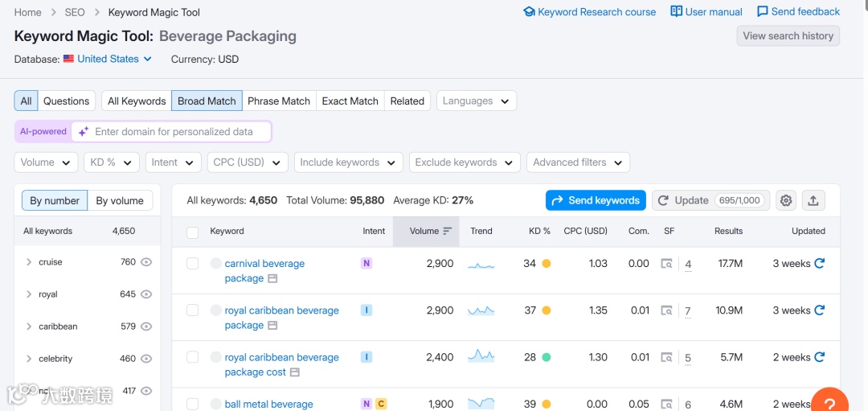The image size is (868, 411).
Task: Open SERP icon for royal caribbean beverage package
Action: coord(666,310)
